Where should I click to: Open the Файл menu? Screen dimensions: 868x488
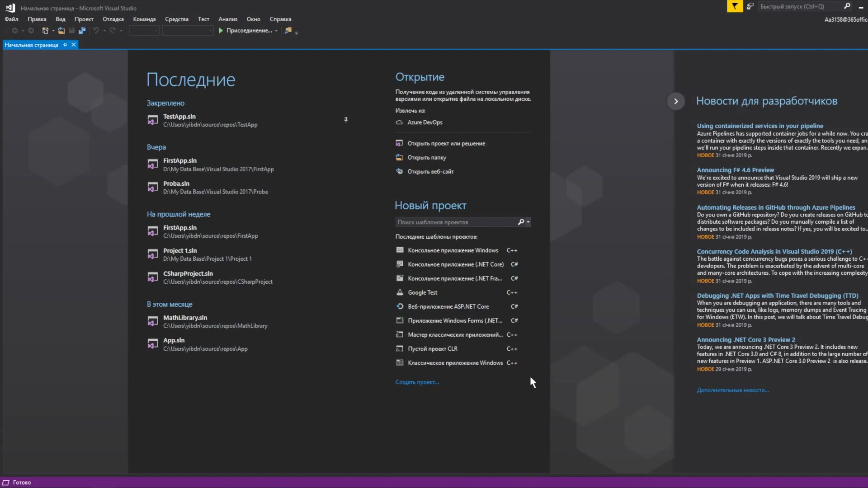[x=11, y=19]
